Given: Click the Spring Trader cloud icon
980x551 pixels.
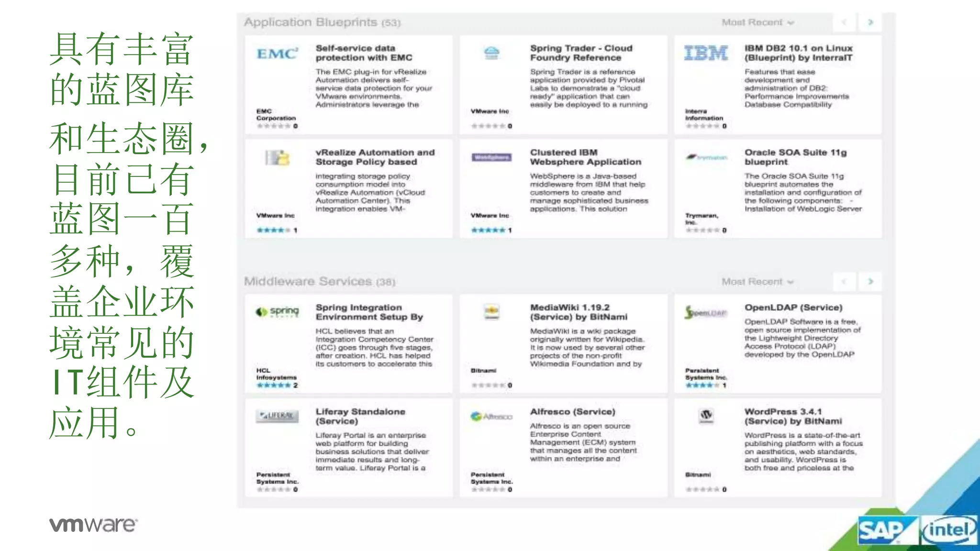Looking at the screenshot, I should tap(491, 53).
